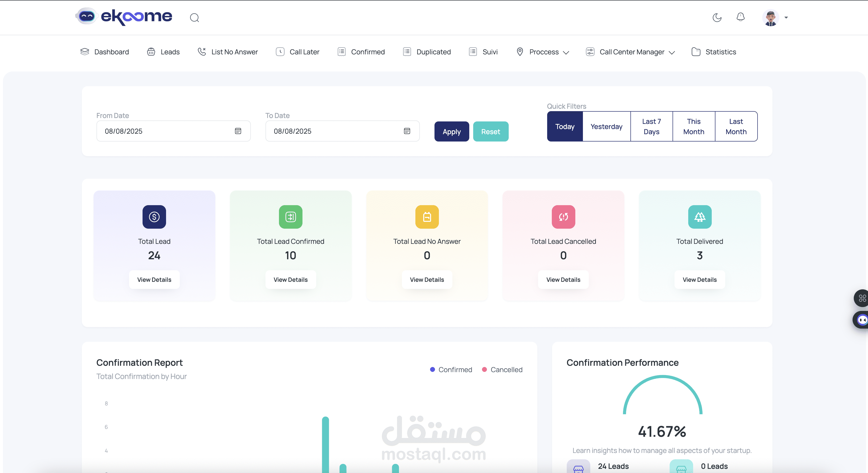Select the Yesterday quick filter
The image size is (868, 473).
click(x=606, y=126)
